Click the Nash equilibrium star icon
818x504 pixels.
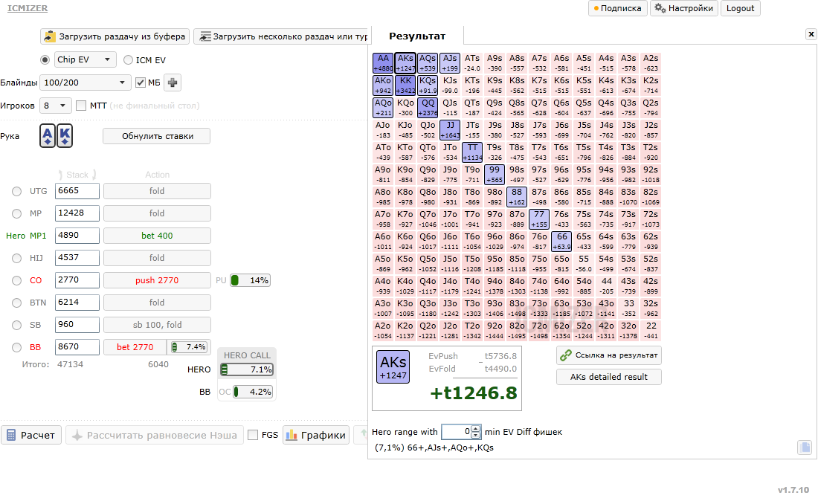[77, 435]
